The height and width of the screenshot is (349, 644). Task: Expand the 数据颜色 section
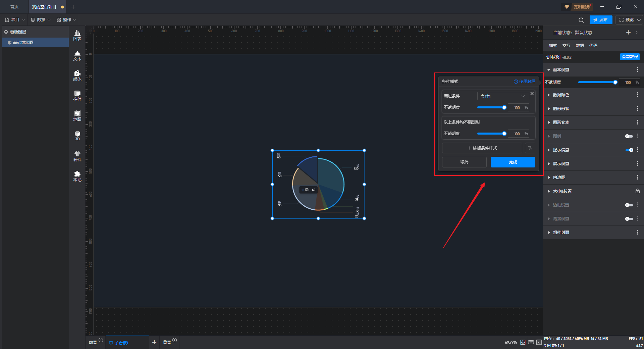tap(561, 95)
